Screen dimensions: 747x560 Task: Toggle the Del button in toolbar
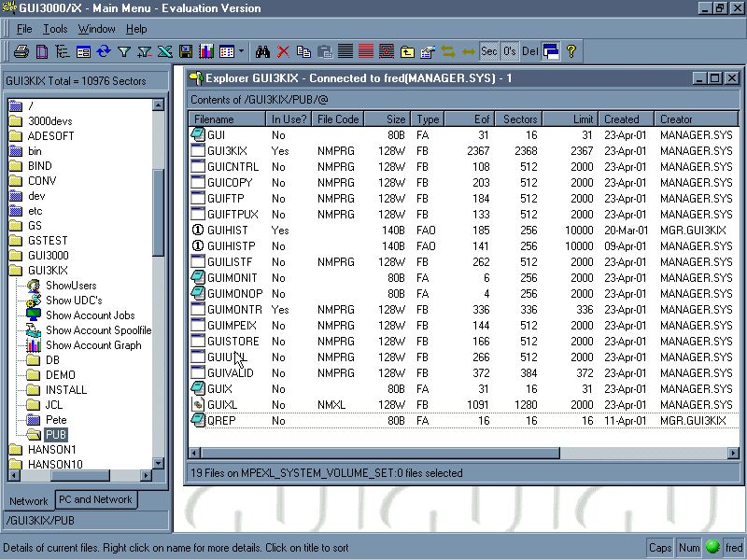click(529, 51)
